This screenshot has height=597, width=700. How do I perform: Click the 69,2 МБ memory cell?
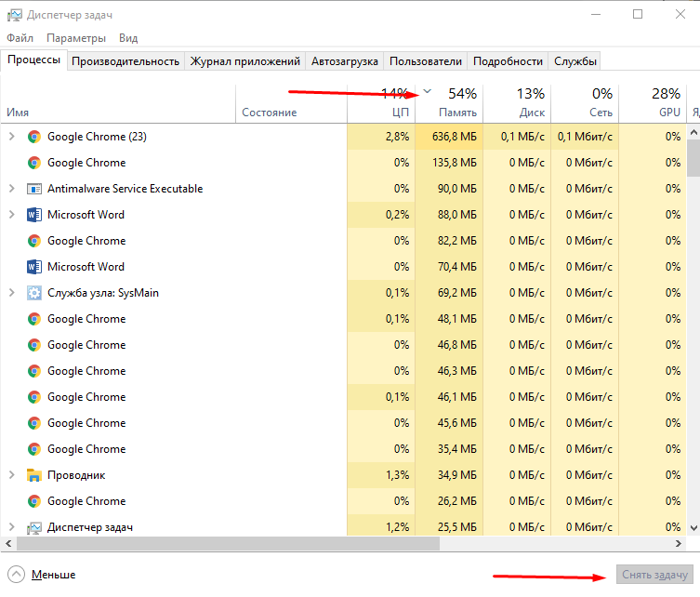[x=449, y=293]
